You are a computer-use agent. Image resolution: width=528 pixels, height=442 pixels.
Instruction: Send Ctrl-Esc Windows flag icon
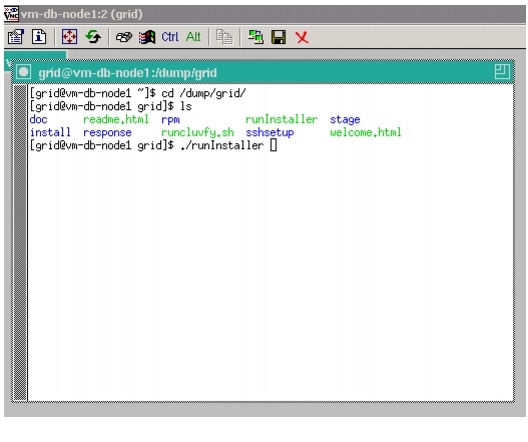[x=147, y=37]
